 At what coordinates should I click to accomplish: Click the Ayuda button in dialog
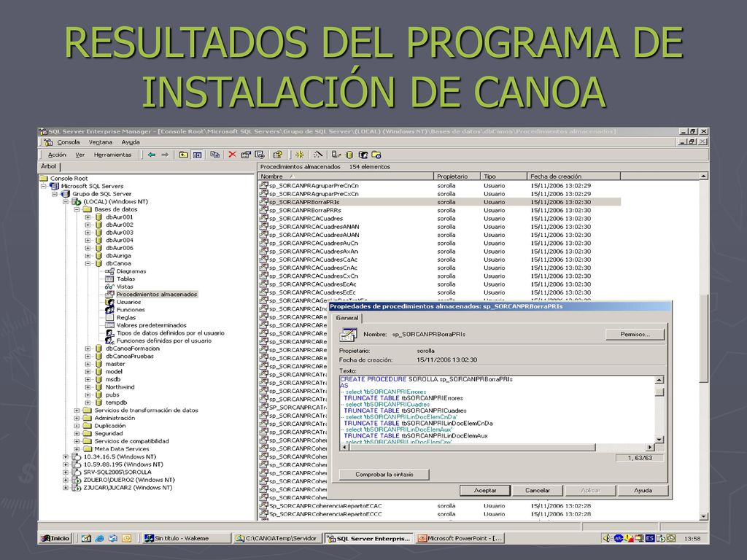click(x=643, y=490)
